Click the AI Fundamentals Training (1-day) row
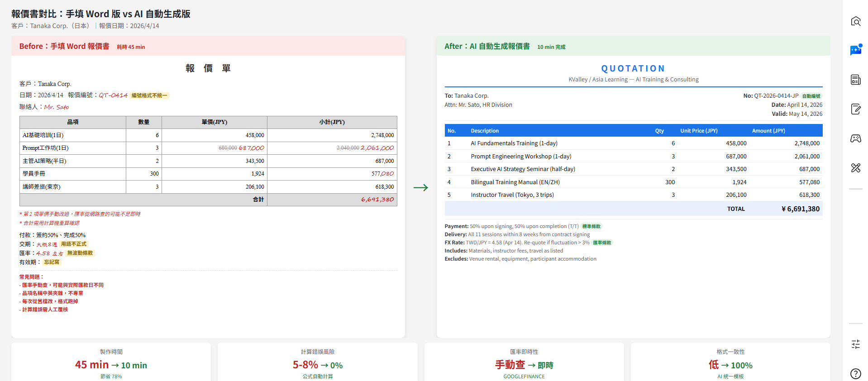Viewport: 868px width, 381px height. (634, 143)
